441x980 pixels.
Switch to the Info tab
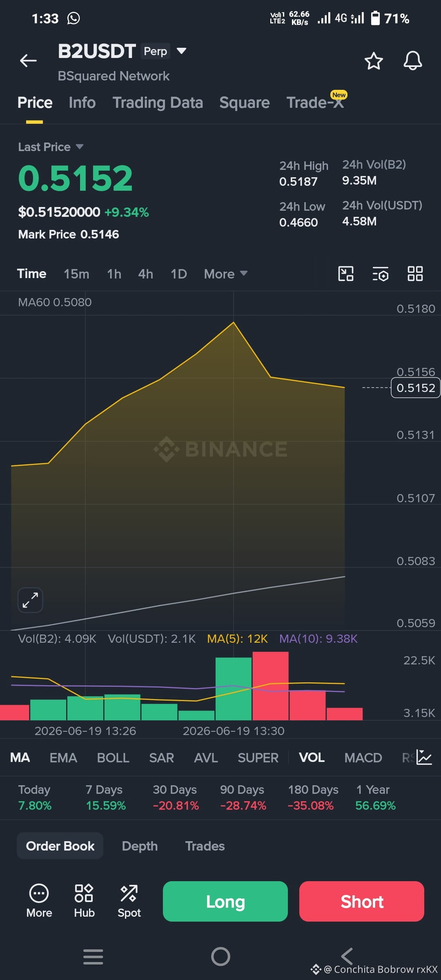[x=82, y=102]
